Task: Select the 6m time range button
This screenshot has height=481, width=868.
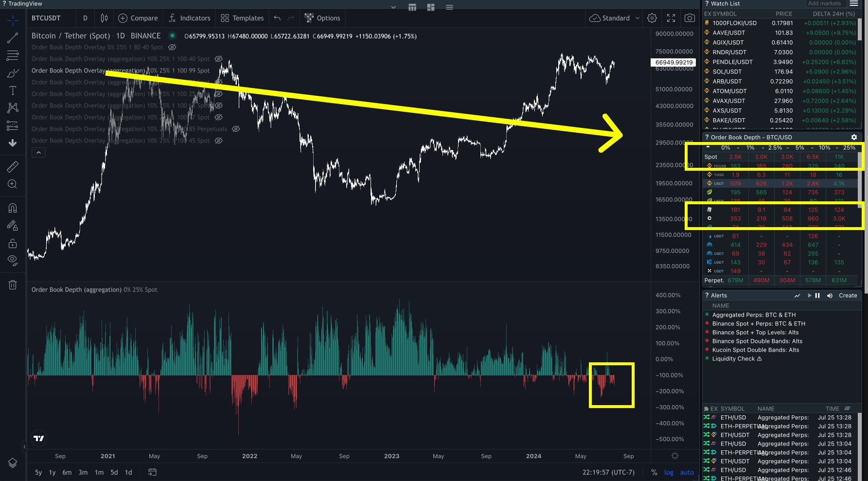Action: (67, 472)
